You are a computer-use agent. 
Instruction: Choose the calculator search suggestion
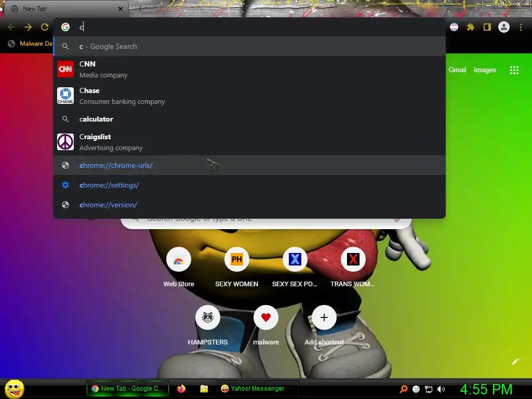pyautogui.click(x=249, y=119)
